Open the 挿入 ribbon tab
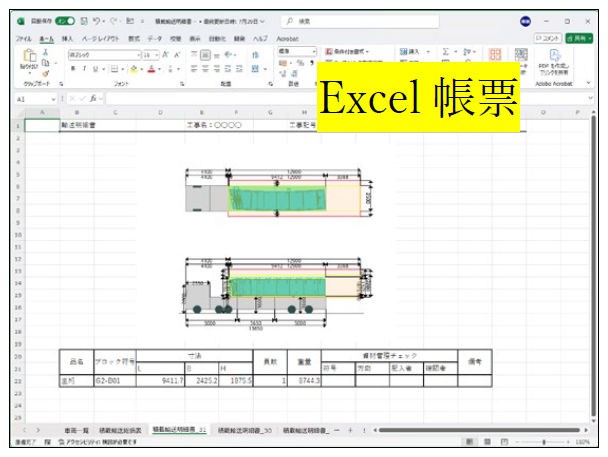 pyautogui.click(x=68, y=37)
